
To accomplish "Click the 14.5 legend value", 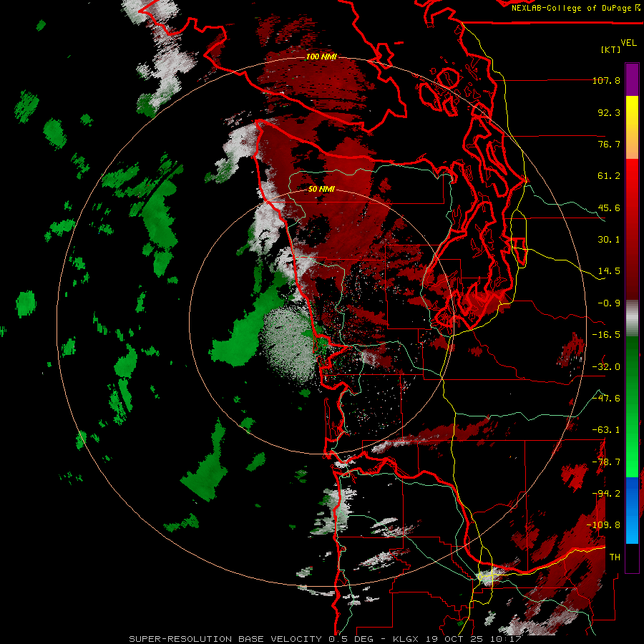I will 609,271.
